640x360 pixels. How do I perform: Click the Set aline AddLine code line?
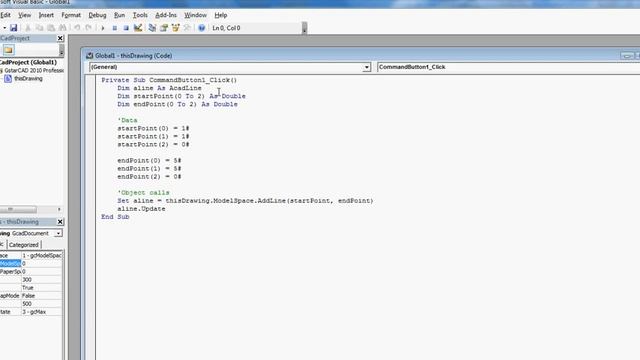click(x=245, y=201)
